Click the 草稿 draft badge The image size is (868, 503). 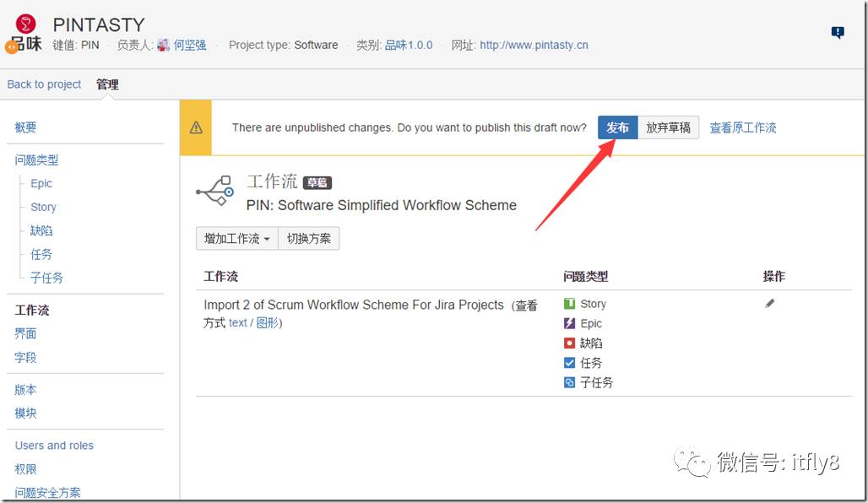[317, 182]
